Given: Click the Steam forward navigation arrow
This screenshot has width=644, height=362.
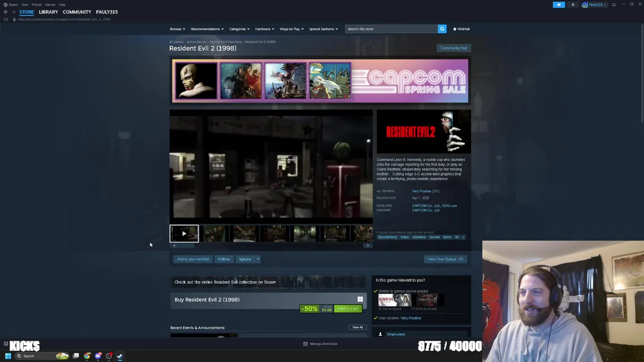Looking at the screenshot, I should click(x=14, y=12).
